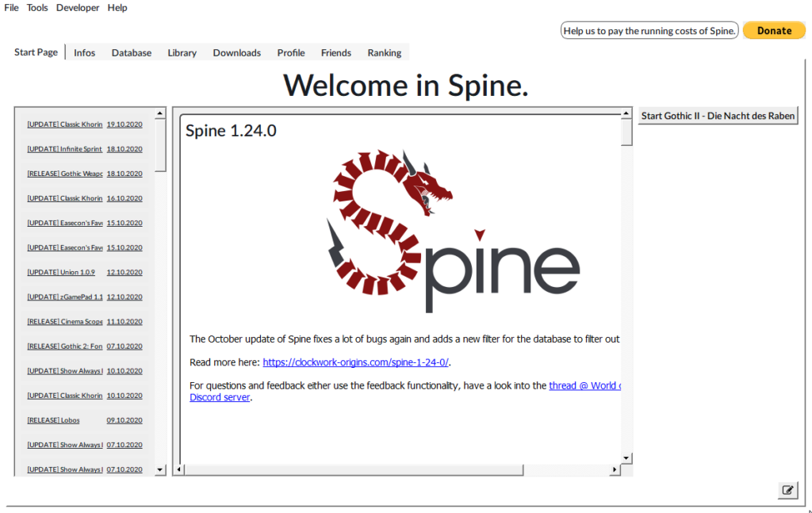812x513 pixels.
Task: Open the Discord server link
Action: click(220, 397)
